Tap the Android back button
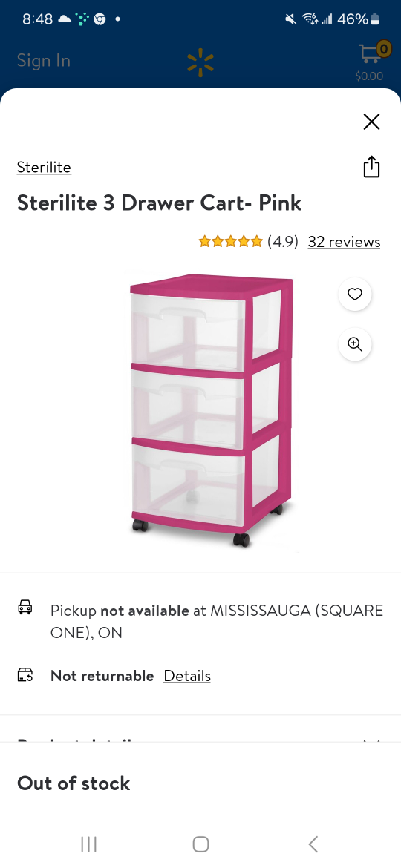Image resolution: width=401 pixels, height=868 pixels. (x=313, y=844)
